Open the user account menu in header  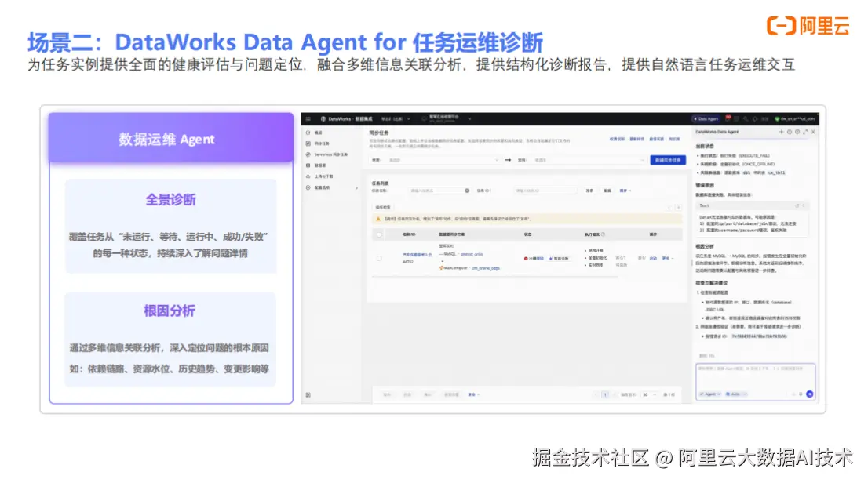[795, 119]
